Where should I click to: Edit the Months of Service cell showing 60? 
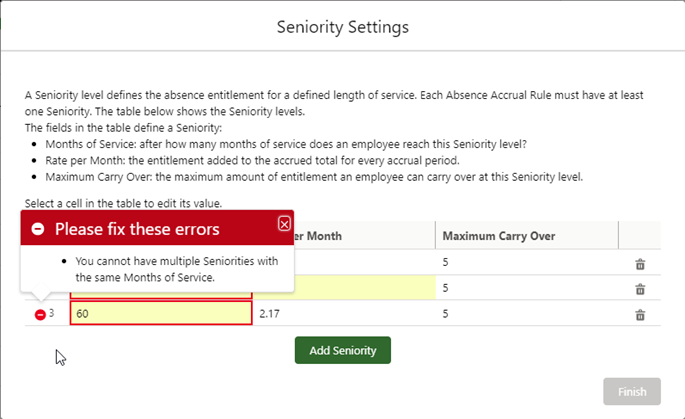click(160, 314)
